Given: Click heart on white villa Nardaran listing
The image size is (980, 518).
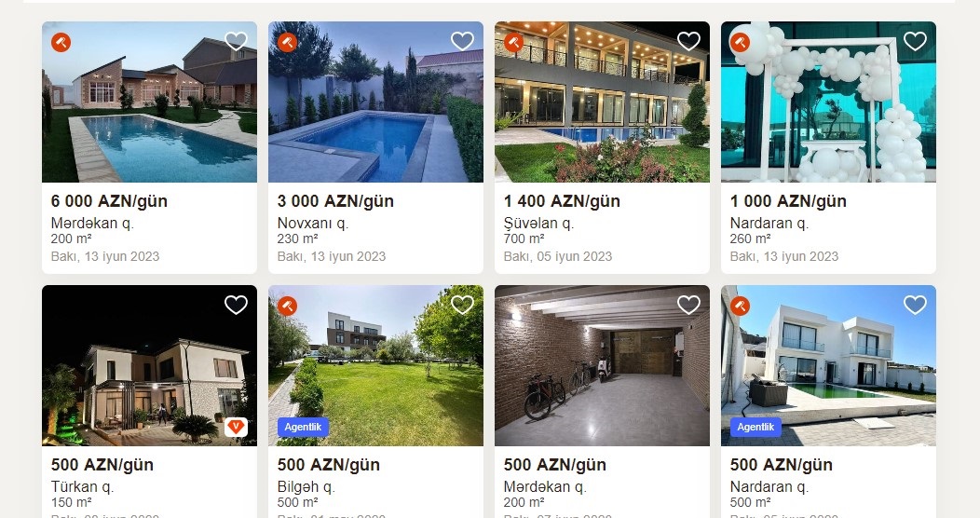Looking at the screenshot, I should click(915, 305).
